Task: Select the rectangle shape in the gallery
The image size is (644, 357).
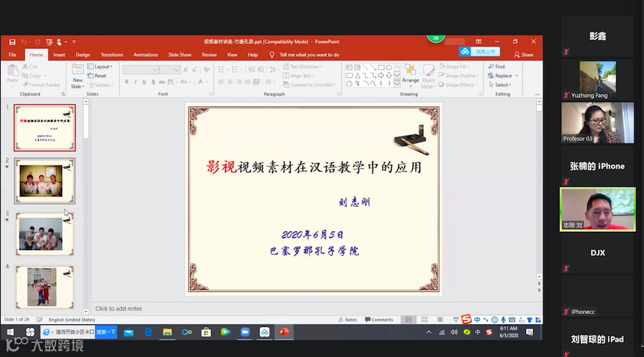Action: (x=381, y=68)
